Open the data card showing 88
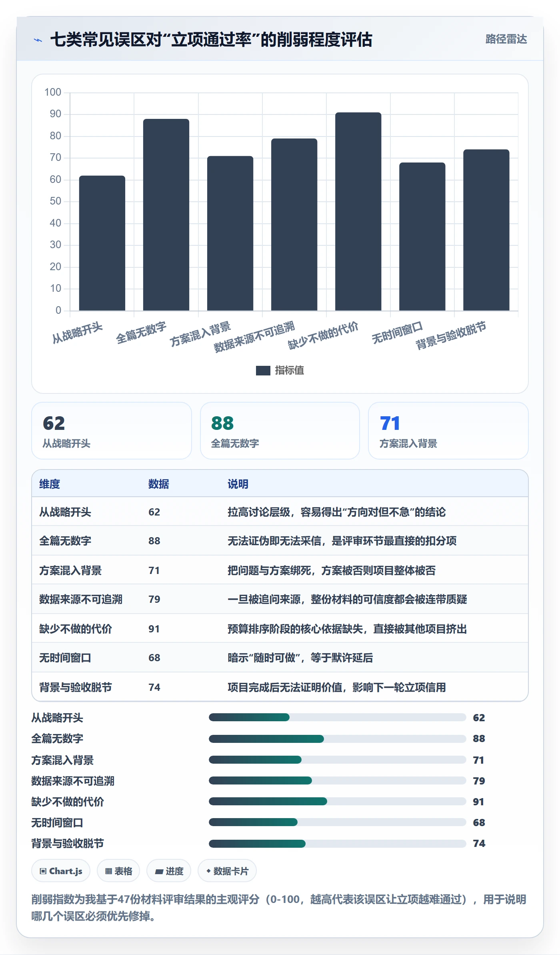Image resolution: width=560 pixels, height=955 pixels. [x=280, y=431]
